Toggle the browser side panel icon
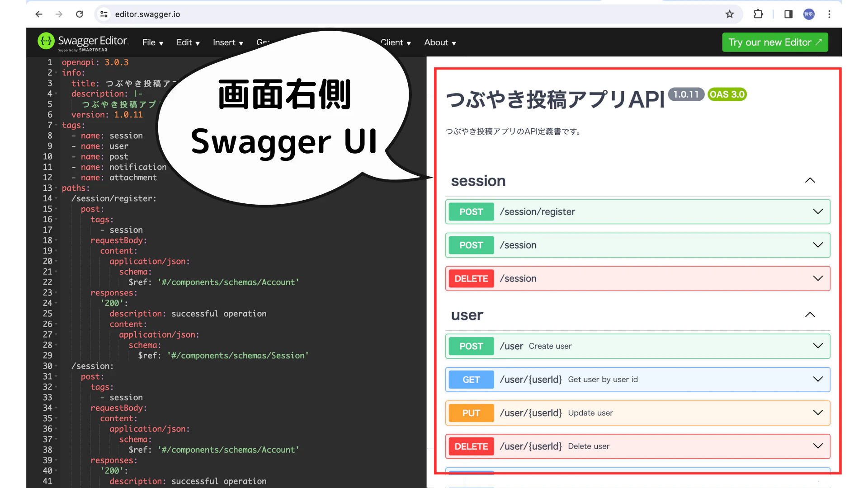The width and height of the screenshot is (868, 488). tap(788, 14)
